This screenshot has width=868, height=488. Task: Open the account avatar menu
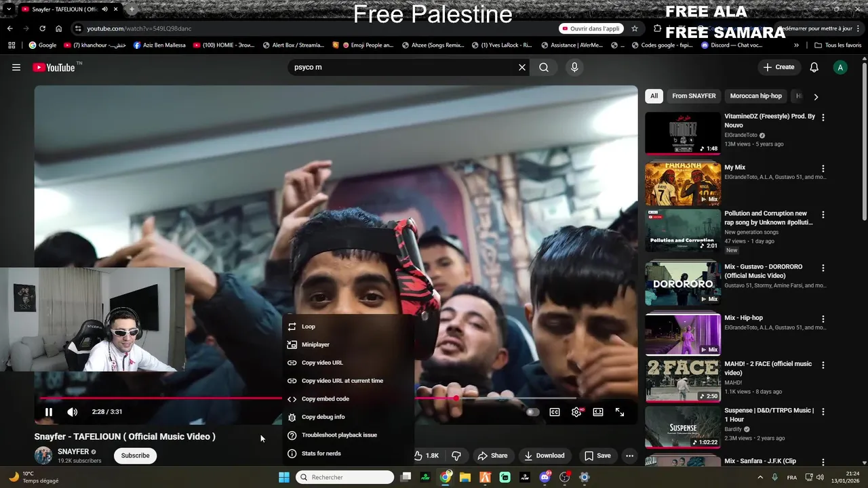[x=840, y=67]
